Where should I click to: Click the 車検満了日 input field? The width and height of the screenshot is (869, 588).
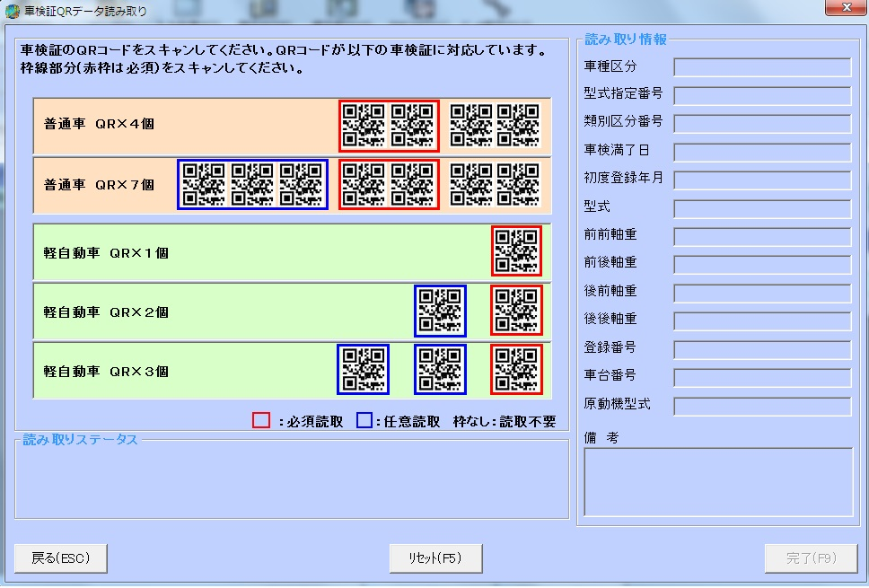tap(762, 153)
